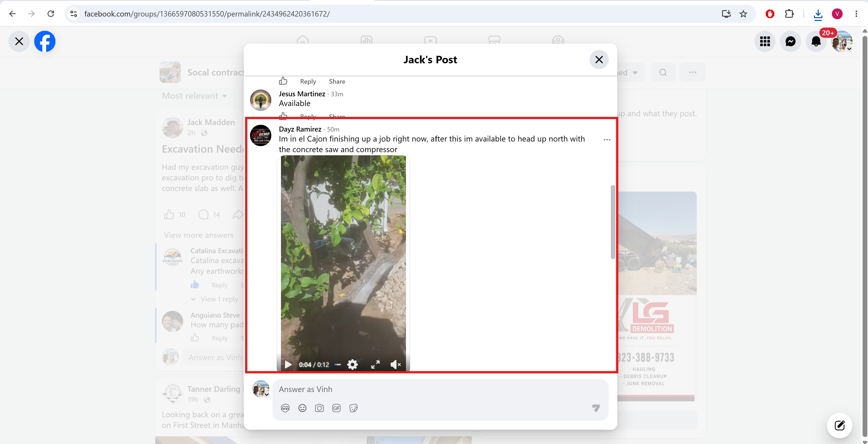Open Chrome three-dot menu
868x444 pixels.
click(856, 14)
